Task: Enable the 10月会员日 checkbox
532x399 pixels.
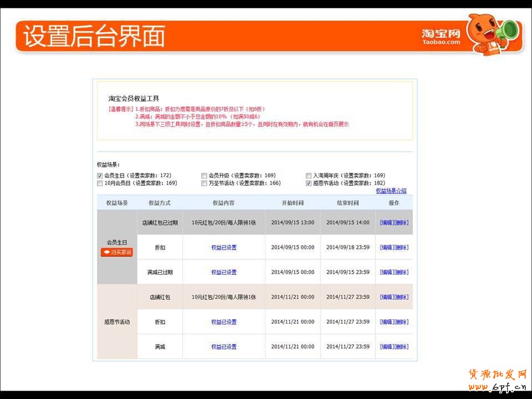Action: [x=100, y=183]
